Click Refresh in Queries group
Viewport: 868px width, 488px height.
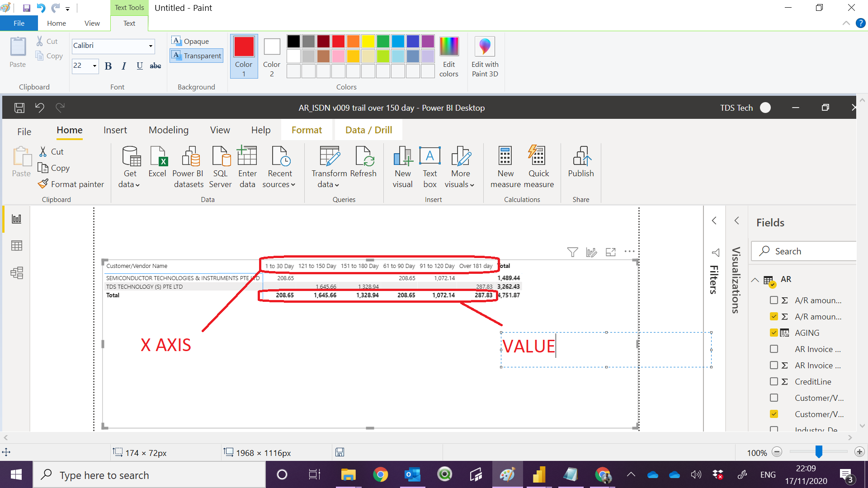coord(363,162)
